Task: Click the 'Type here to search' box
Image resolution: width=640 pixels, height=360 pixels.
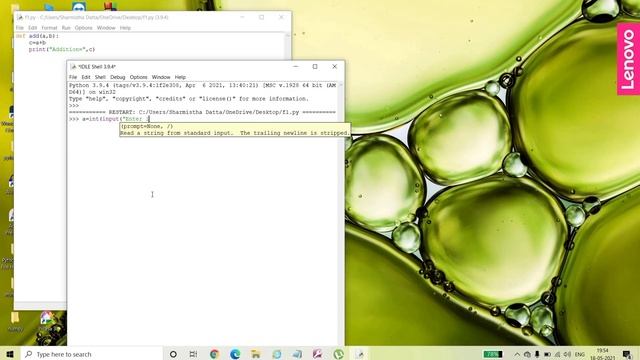Action: pos(91,354)
